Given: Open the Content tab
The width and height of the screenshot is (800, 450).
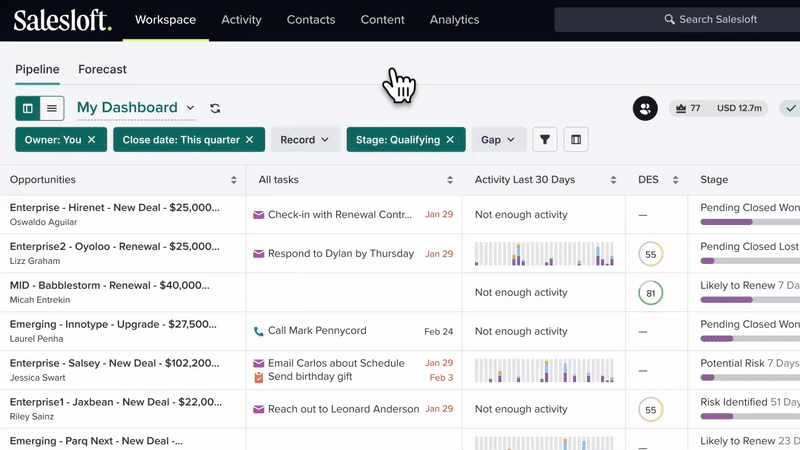Looking at the screenshot, I should 382,20.
